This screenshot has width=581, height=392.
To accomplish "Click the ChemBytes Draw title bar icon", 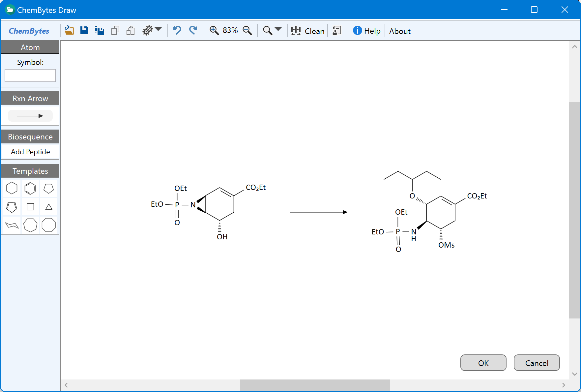I will 10,10.
